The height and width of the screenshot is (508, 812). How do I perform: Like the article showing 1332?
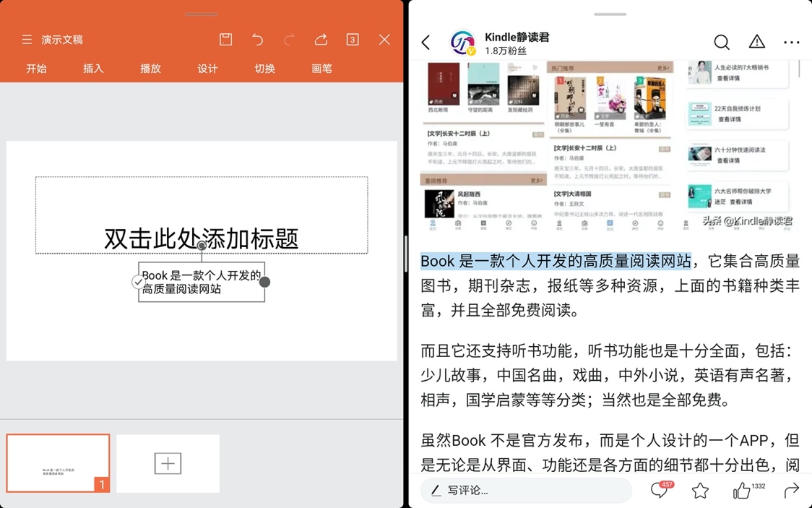tap(742, 490)
